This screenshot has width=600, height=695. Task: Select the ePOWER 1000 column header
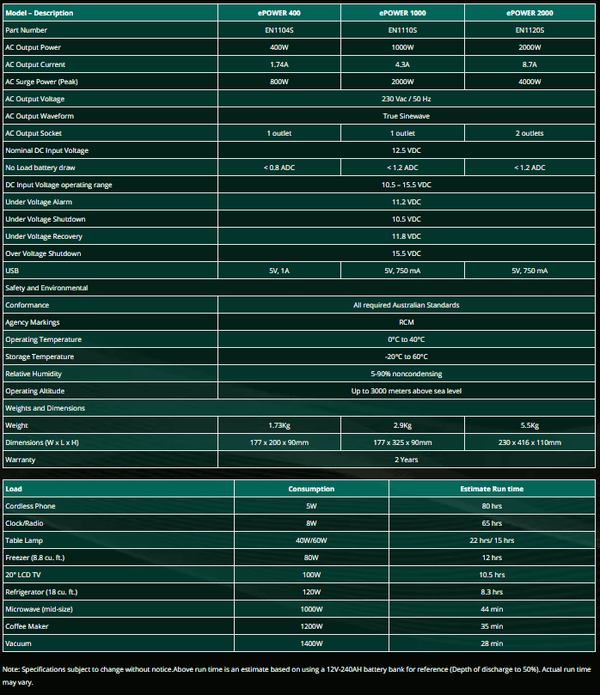(x=403, y=13)
